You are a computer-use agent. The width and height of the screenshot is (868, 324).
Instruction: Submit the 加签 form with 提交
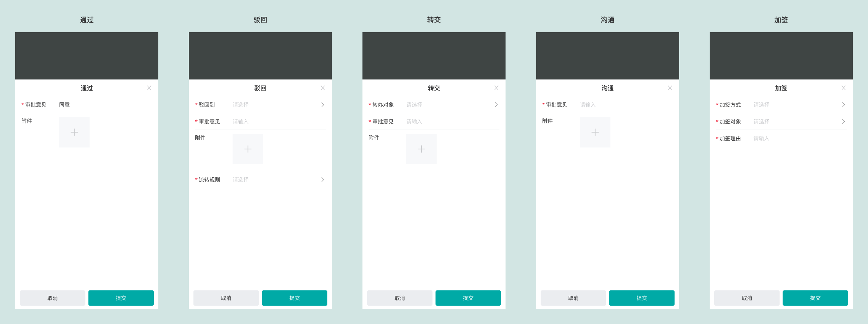[815, 298]
